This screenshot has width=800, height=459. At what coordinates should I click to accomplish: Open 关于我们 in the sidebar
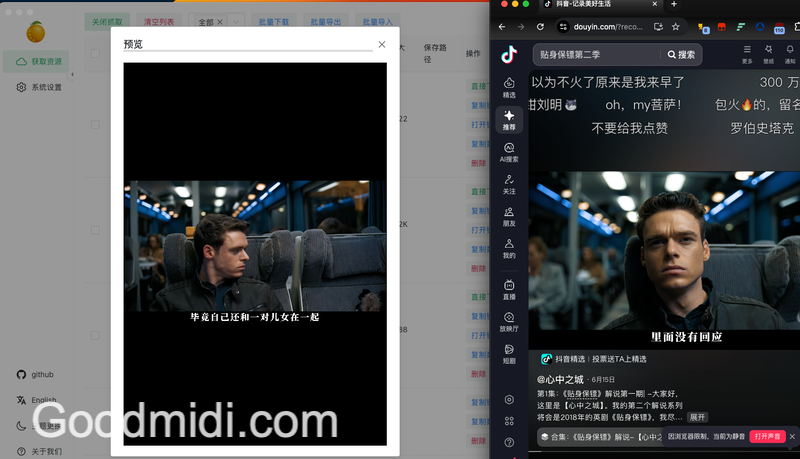coord(39,451)
